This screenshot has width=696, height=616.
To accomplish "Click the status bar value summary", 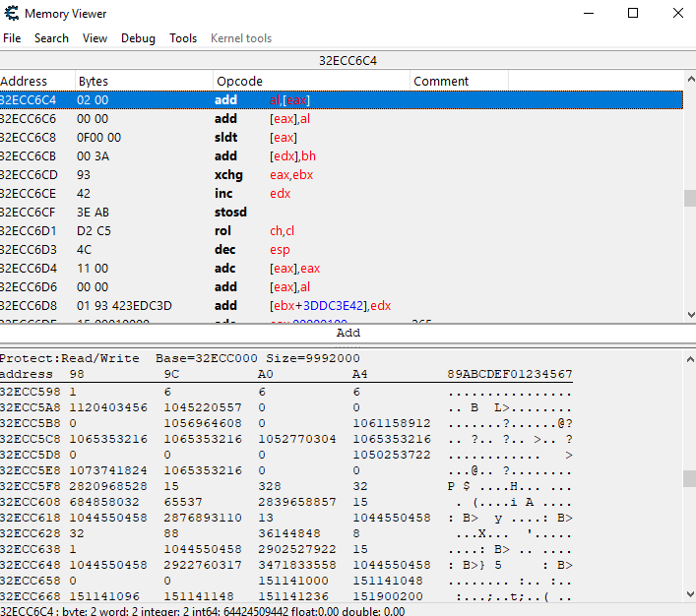I will [203, 611].
